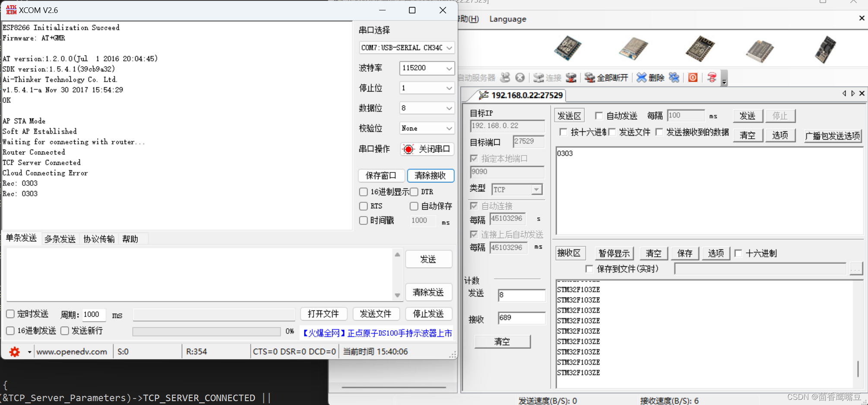Screen dimensions: 868x405
Task: Click the fourth metal-shielded module image
Action: (760, 51)
